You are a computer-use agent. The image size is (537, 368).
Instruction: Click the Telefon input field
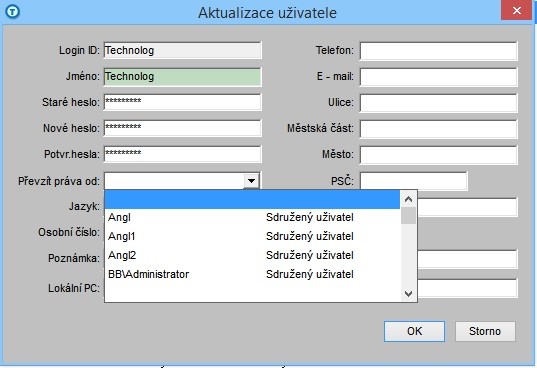pyautogui.click(x=438, y=51)
